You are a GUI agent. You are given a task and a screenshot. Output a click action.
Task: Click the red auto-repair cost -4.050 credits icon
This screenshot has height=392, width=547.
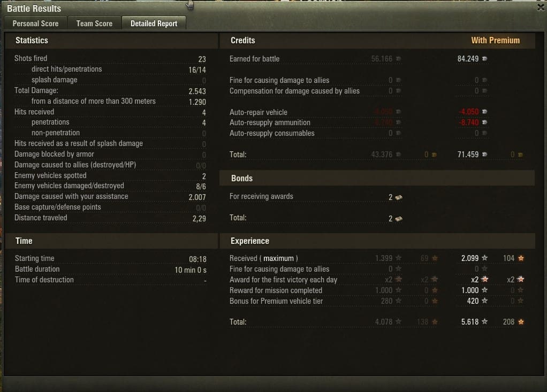pyautogui.click(x=484, y=111)
